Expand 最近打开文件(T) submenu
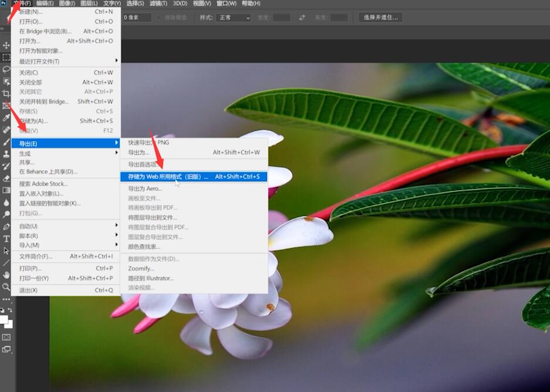This screenshot has width=550, height=392. [x=66, y=62]
